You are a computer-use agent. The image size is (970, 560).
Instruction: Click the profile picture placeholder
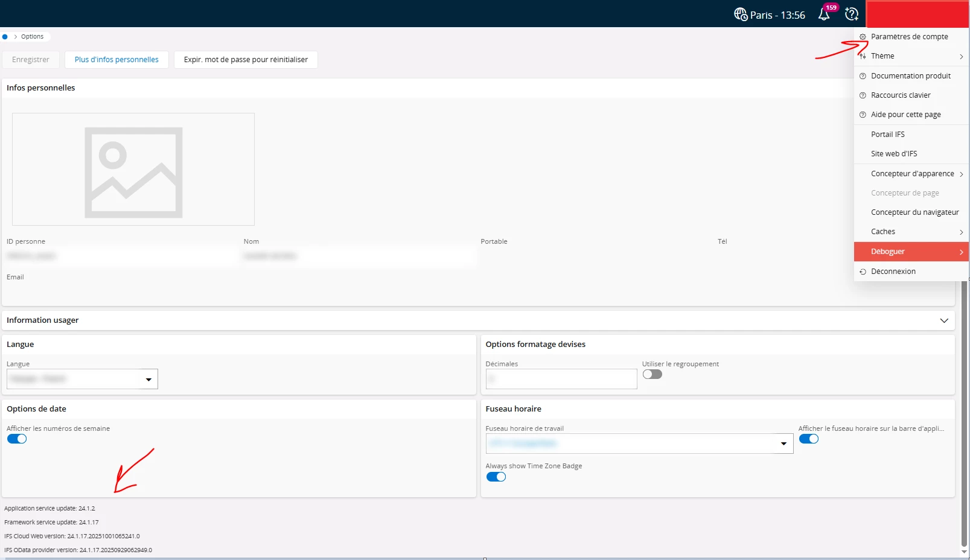click(x=133, y=169)
